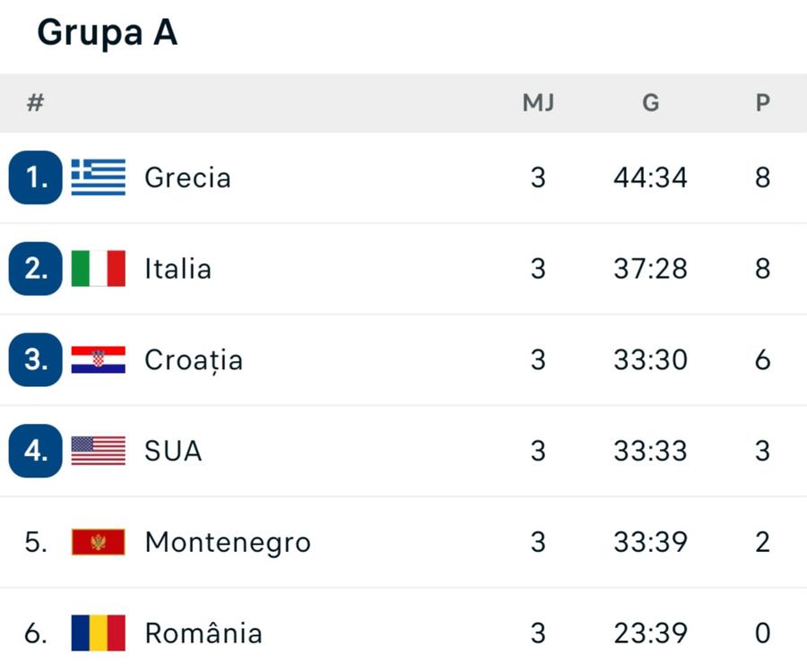Click the Greece flag icon
Viewport: 807px width, 672px height.
[x=99, y=177]
